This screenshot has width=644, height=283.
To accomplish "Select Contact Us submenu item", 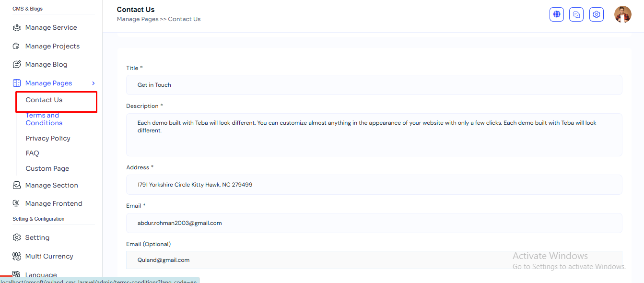I will point(44,100).
